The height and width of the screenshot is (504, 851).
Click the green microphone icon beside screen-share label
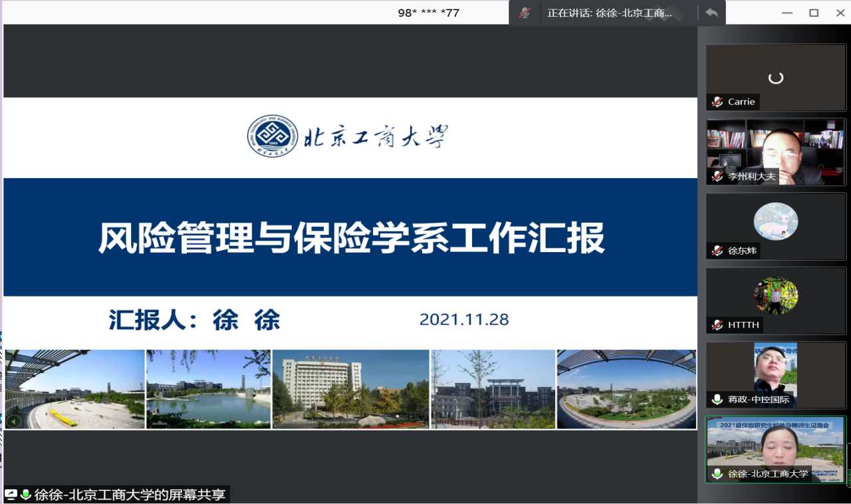pyautogui.click(x=26, y=494)
